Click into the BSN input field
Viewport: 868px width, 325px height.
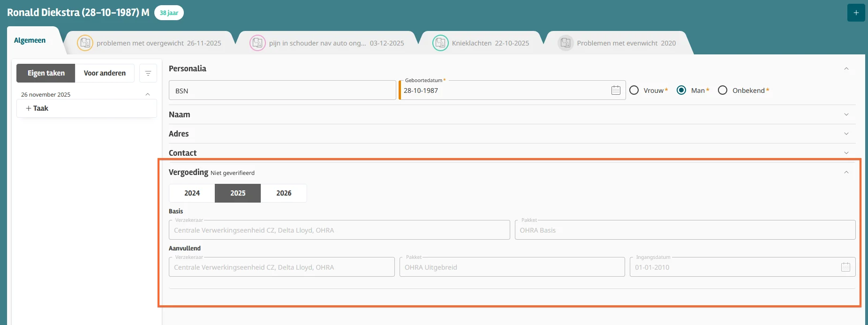point(282,91)
